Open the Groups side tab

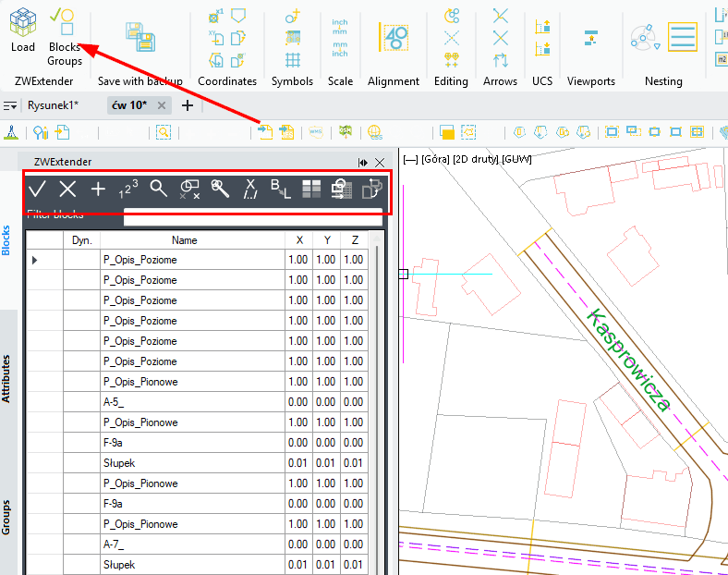coord(6,518)
